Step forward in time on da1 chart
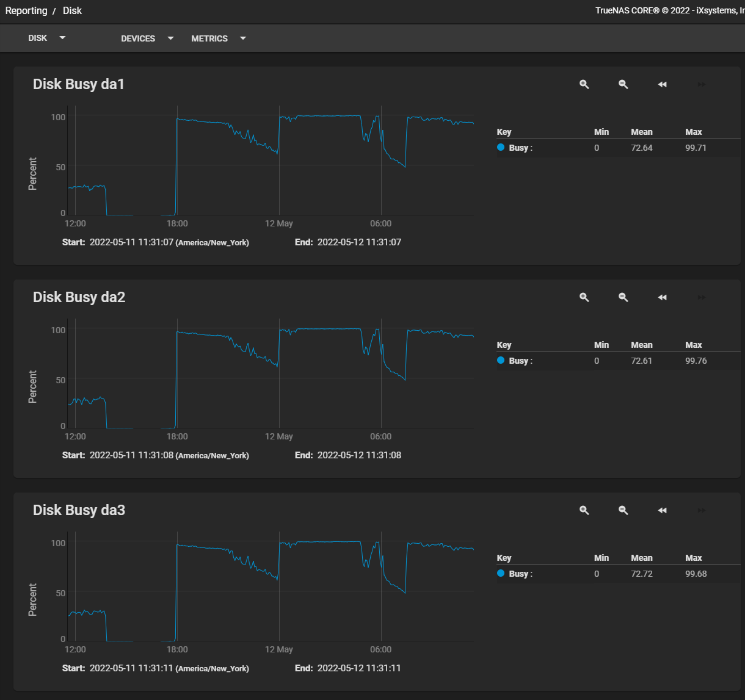Image resolution: width=745 pixels, height=700 pixels. [x=702, y=84]
